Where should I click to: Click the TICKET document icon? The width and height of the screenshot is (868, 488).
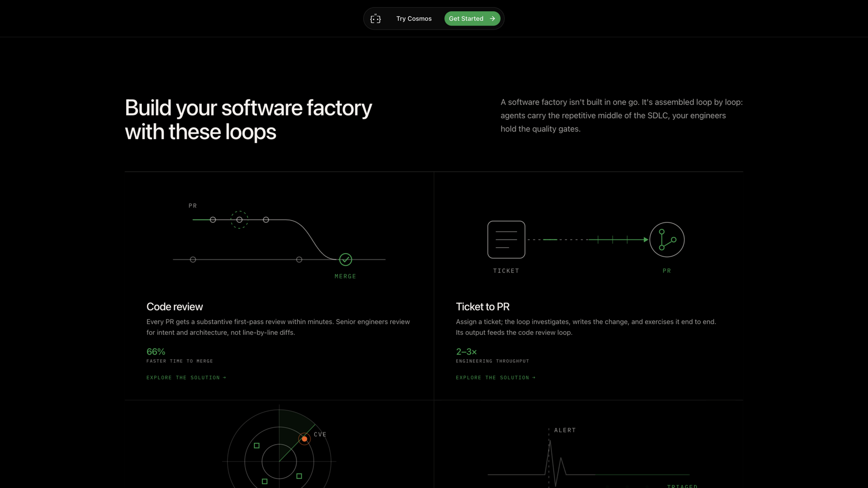pyautogui.click(x=506, y=239)
